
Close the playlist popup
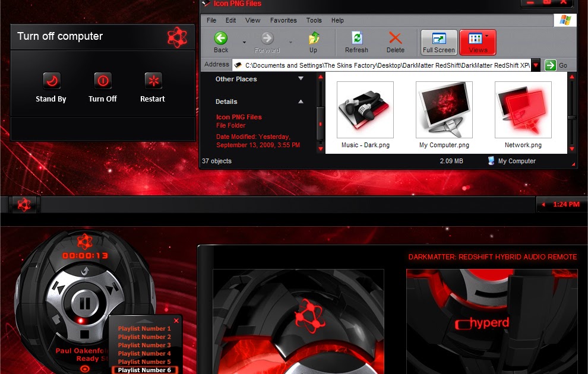pos(176,321)
